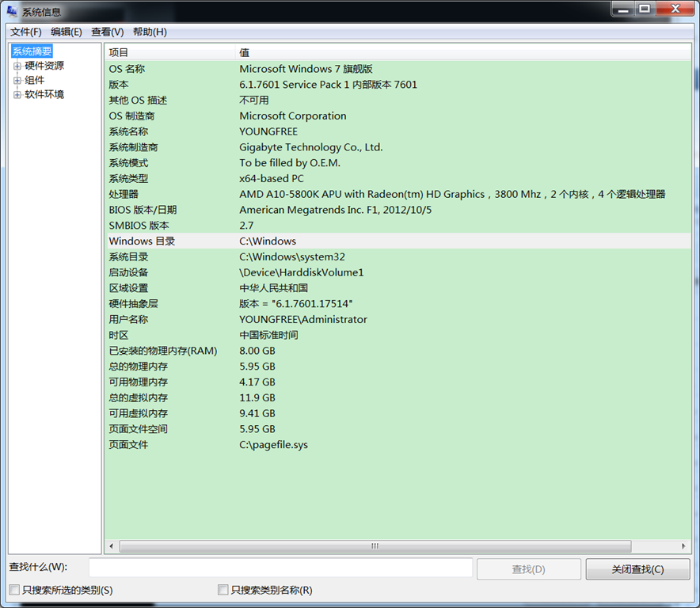Image resolution: width=700 pixels, height=608 pixels.
Task: Select the 总的物理内存 row
Action: [x=398, y=367]
